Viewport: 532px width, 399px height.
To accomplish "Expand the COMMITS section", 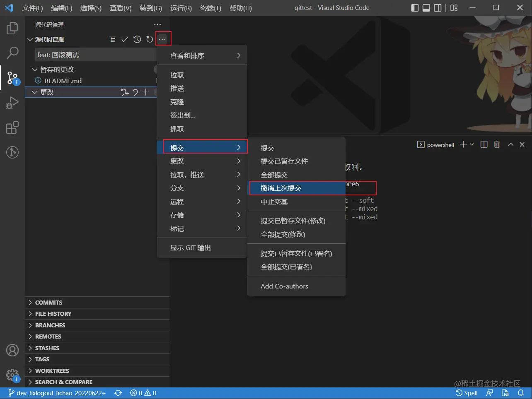I will click(97, 303).
